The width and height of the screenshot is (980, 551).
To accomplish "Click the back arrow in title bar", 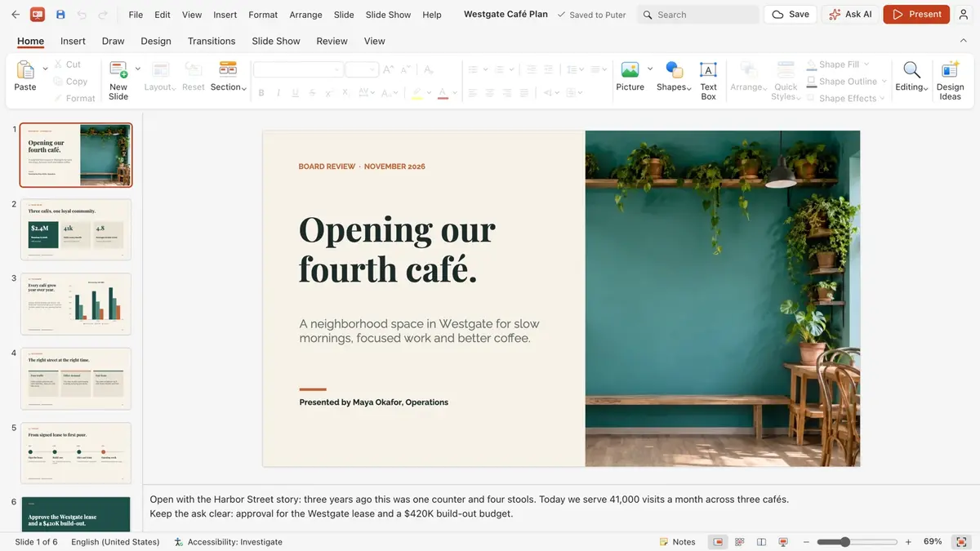I will tap(16, 15).
